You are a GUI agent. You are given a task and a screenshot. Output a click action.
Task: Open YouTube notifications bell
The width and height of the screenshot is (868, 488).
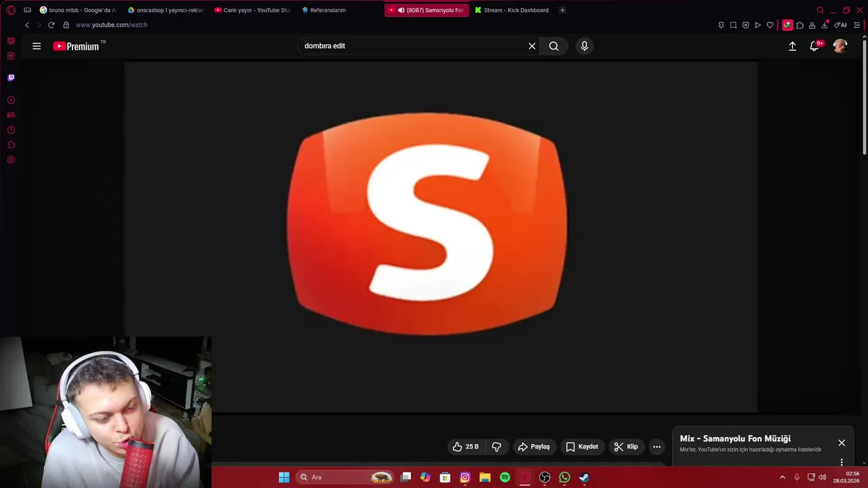click(815, 46)
